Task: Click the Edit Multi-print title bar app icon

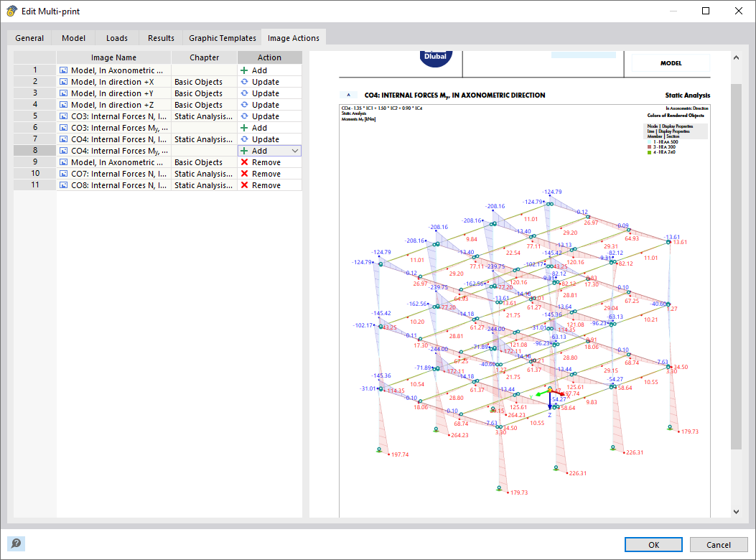Action: pyautogui.click(x=11, y=11)
